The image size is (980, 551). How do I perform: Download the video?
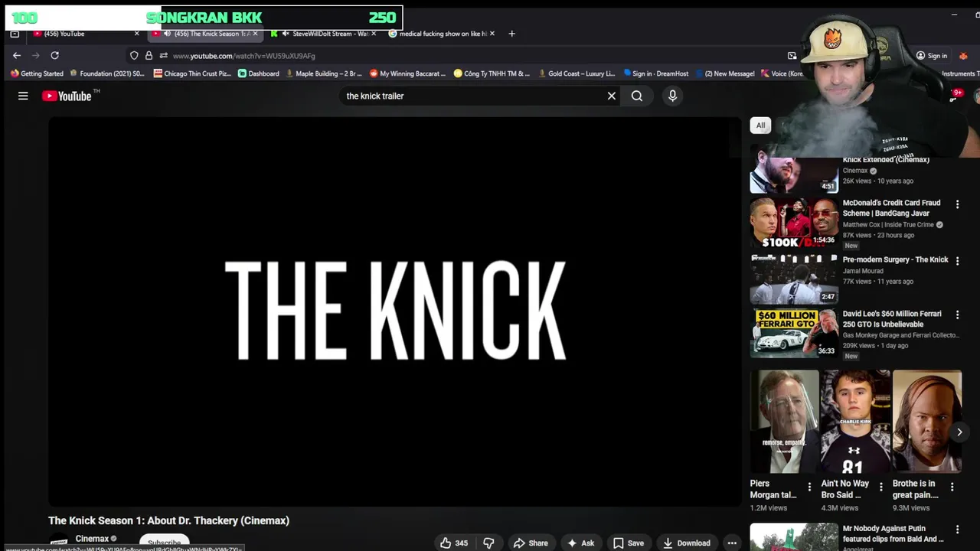pyautogui.click(x=687, y=543)
